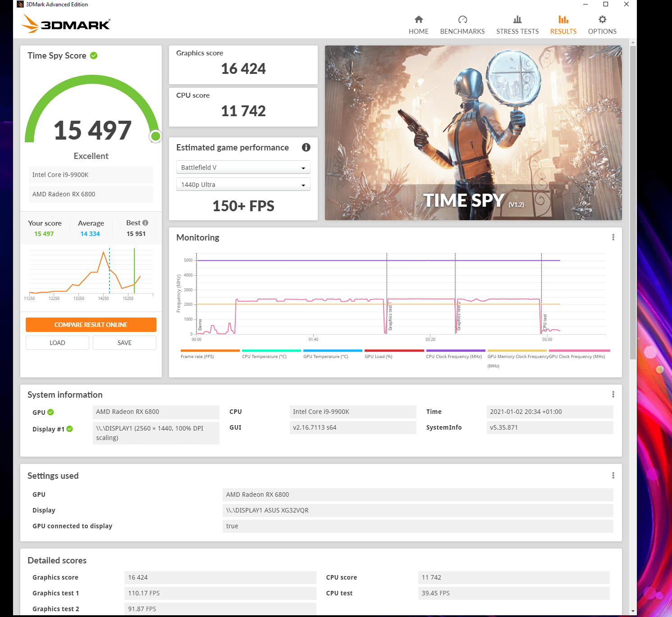This screenshot has height=617, width=672.
Task: Click the DISPLAY1 ASUS XG32VQR value
Action: pos(418,510)
